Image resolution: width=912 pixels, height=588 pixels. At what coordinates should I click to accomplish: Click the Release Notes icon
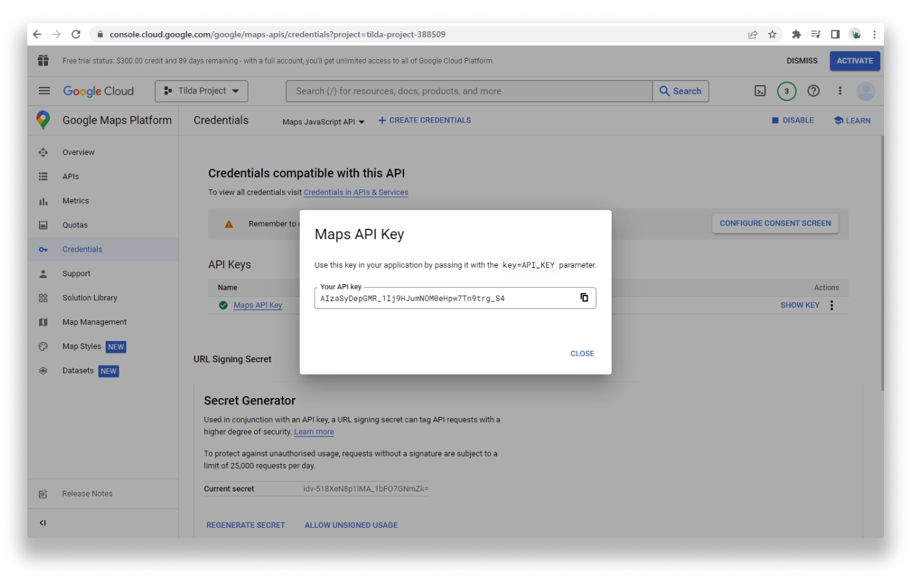pos(43,494)
